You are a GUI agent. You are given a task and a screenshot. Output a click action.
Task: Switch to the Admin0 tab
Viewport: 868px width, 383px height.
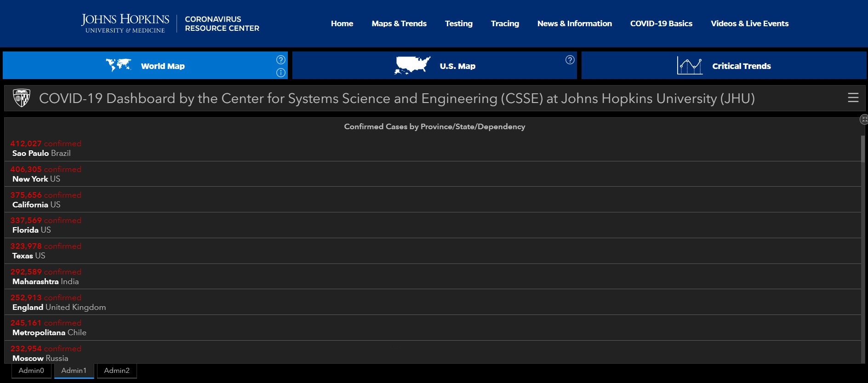(x=31, y=371)
